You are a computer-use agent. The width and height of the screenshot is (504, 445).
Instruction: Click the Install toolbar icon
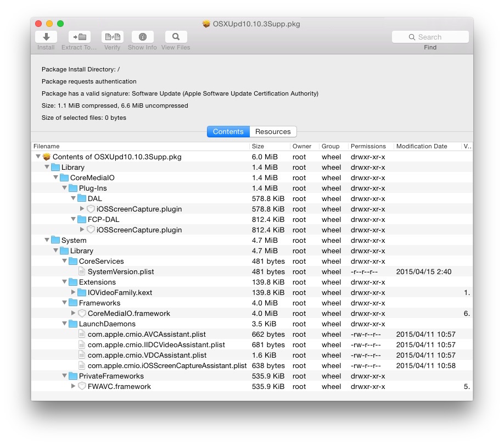point(46,37)
